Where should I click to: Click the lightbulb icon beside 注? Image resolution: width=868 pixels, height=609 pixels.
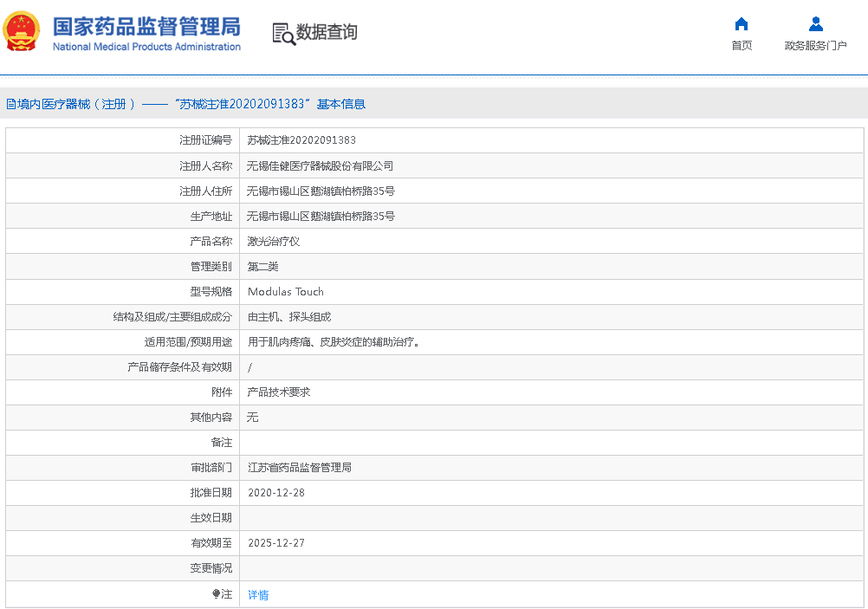(216, 594)
